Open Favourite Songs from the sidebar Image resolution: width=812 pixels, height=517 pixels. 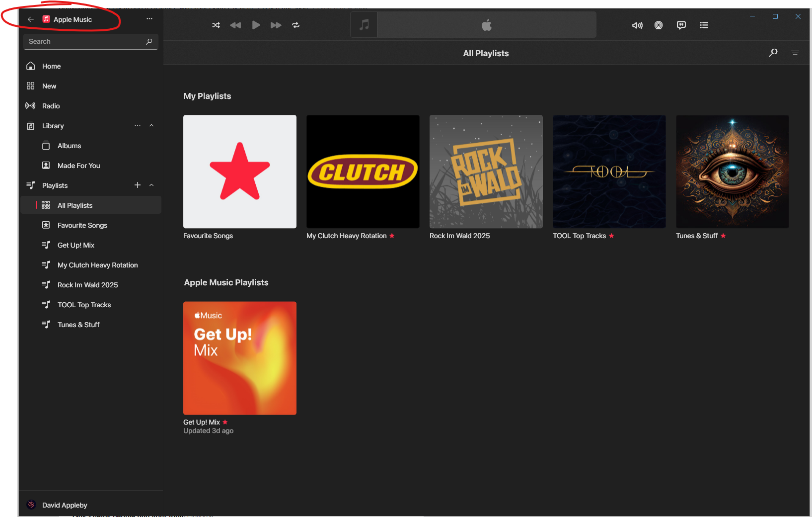click(91, 225)
